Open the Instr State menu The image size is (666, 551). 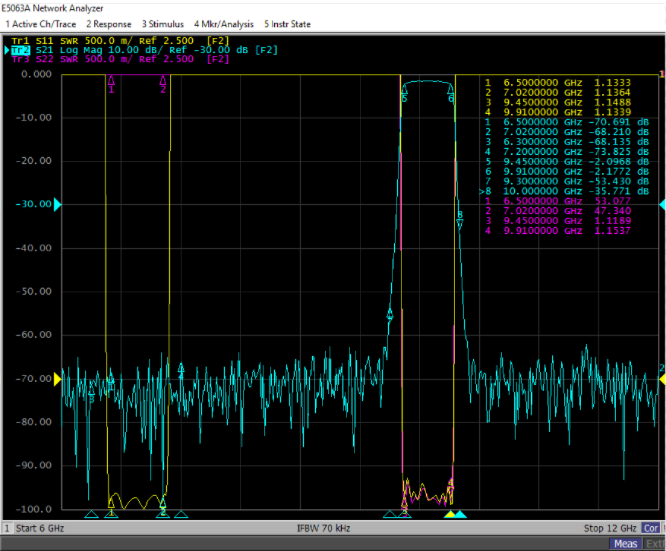pos(287,23)
